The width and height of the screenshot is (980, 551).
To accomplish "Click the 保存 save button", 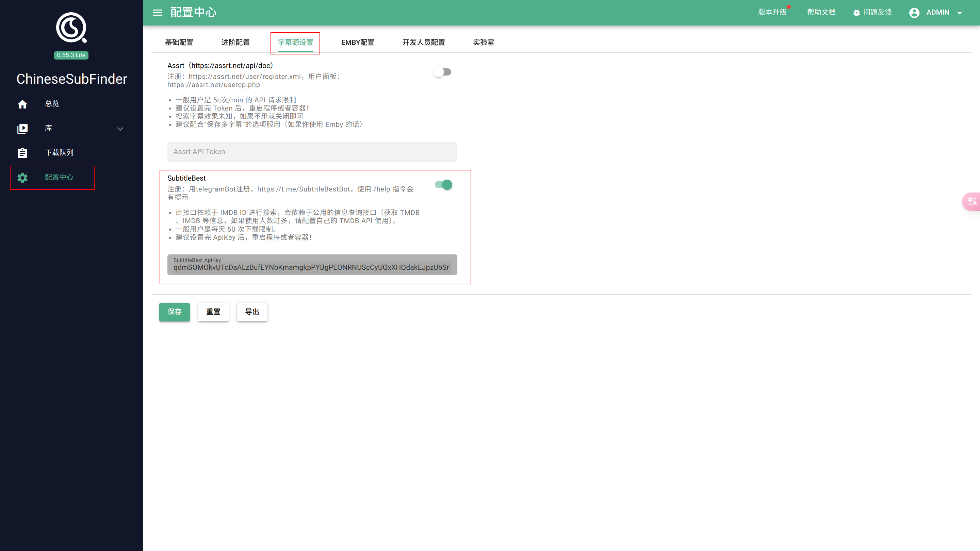I will (175, 312).
